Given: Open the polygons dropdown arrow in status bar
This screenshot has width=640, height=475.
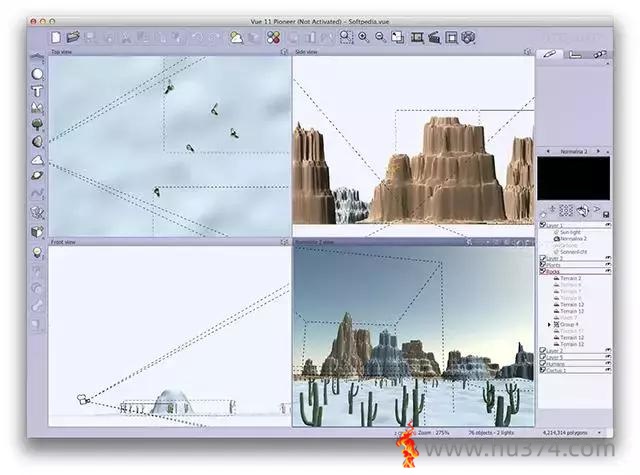Looking at the screenshot, I should pyautogui.click(x=600, y=432).
